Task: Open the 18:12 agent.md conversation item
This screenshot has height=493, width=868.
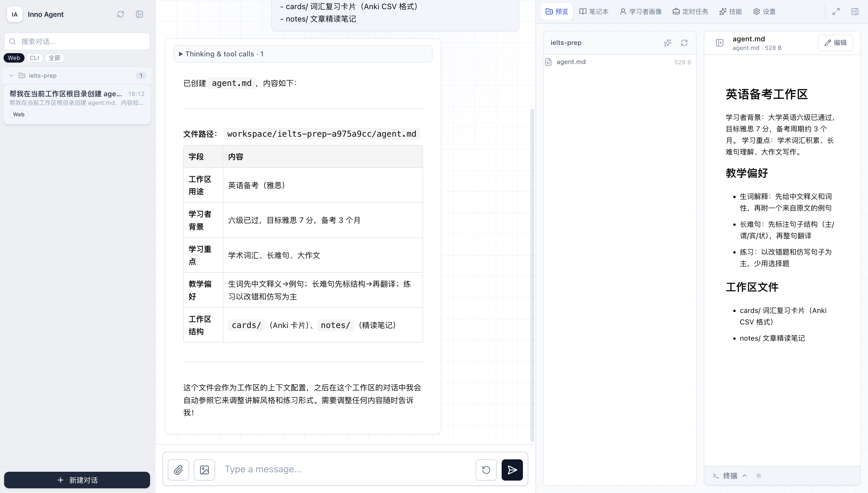Action: tap(77, 105)
